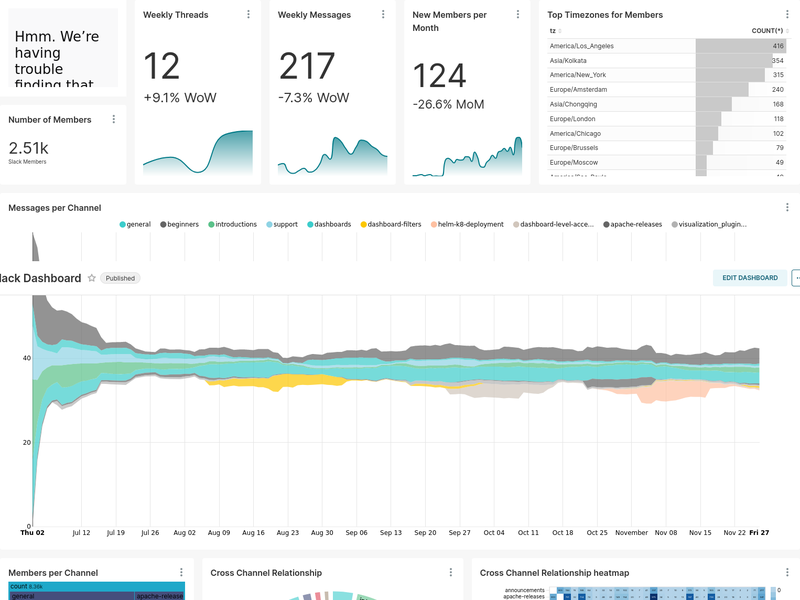Click the New Members per Month options icon
The width and height of the screenshot is (800, 600).
click(519, 14)
